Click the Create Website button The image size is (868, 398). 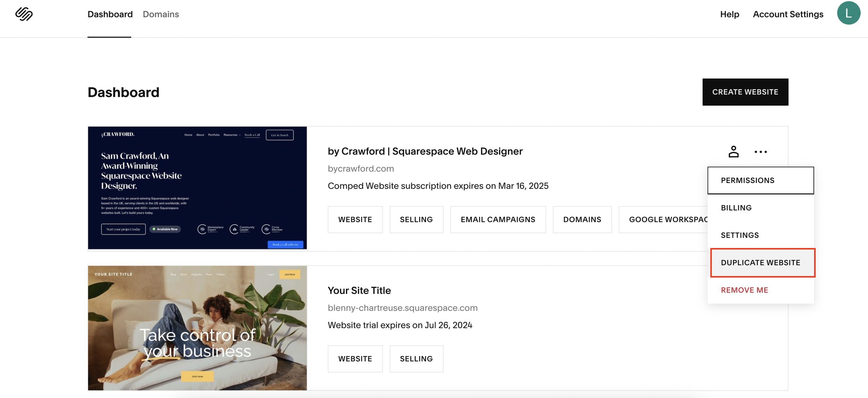point(745,92)
